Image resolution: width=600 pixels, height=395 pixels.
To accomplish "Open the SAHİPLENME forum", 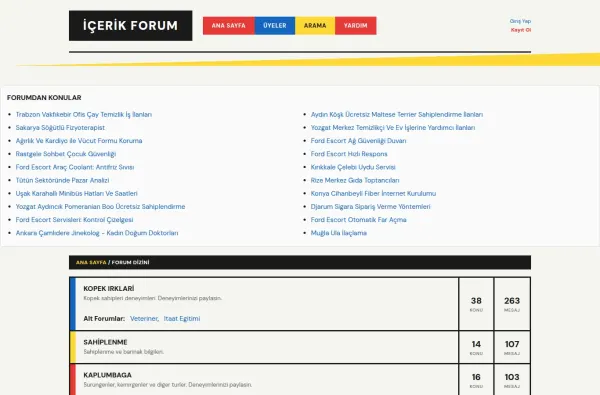I will pyautogui.click(x=105, y=342).
